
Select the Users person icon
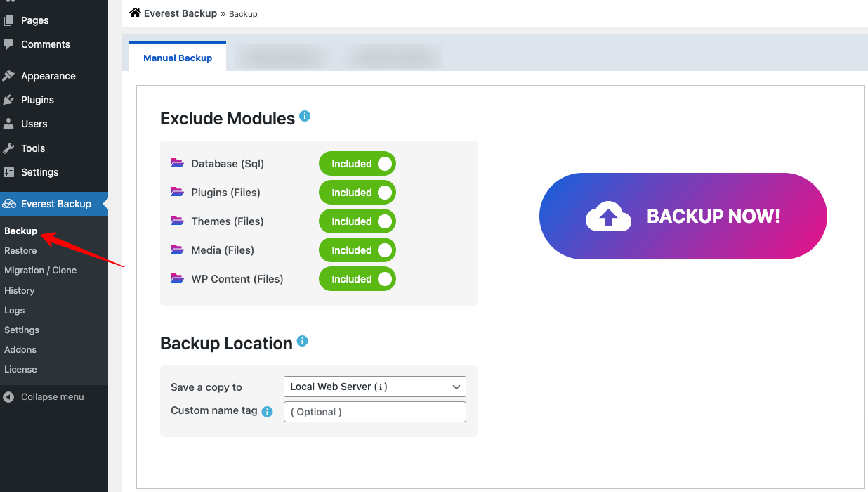tap(8, 124)
